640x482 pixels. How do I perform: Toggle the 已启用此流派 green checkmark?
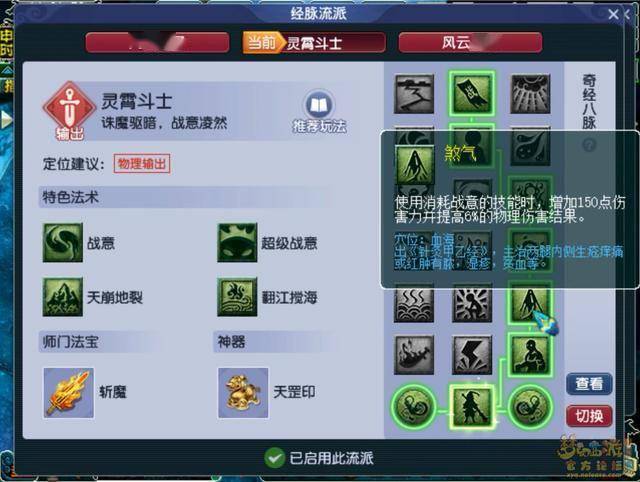[x=274, y=458]
